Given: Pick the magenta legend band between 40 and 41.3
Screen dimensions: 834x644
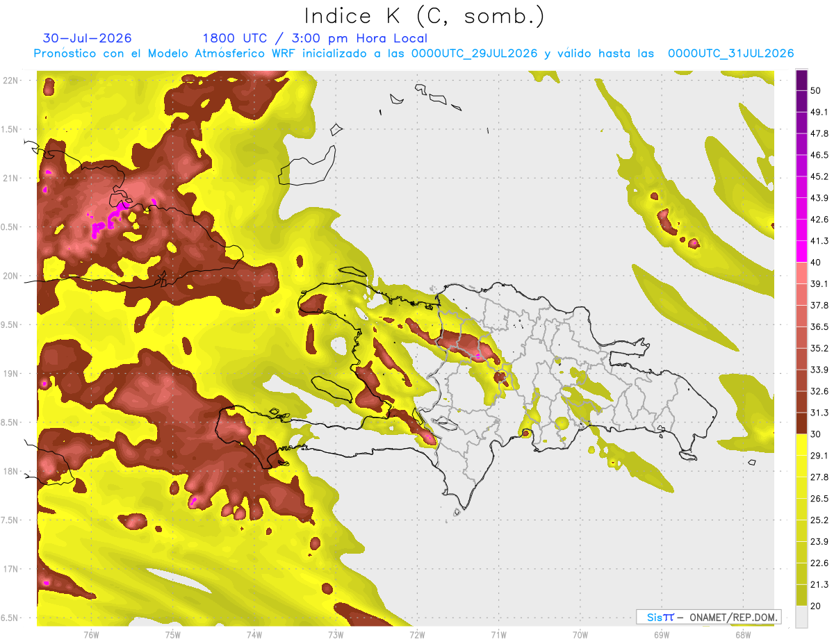Looking at the screenshot, I should click(x=801, y=251).
